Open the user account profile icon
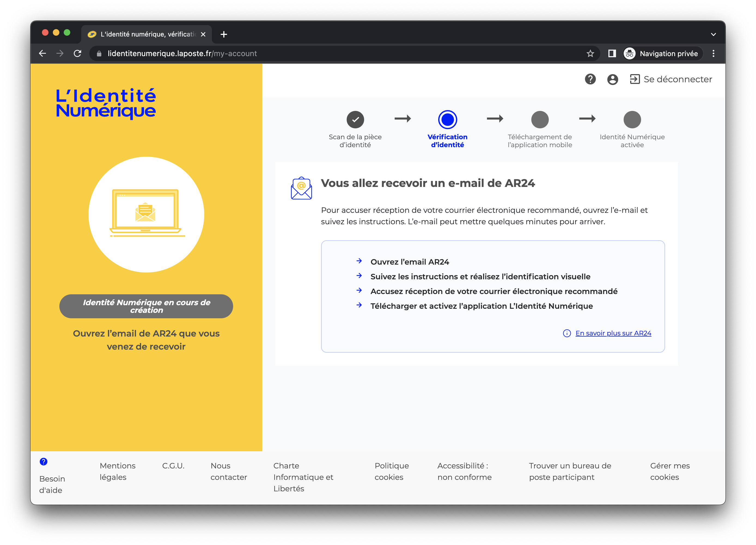The height and width of the screenshot is (545, 756). pos(613,79)
